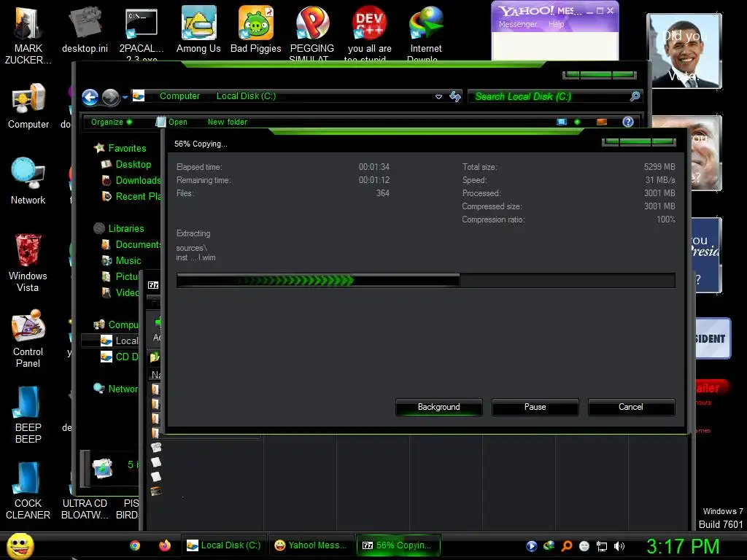Open Chrome from the taskbar
747x560 pixels.
pos(135,545)
